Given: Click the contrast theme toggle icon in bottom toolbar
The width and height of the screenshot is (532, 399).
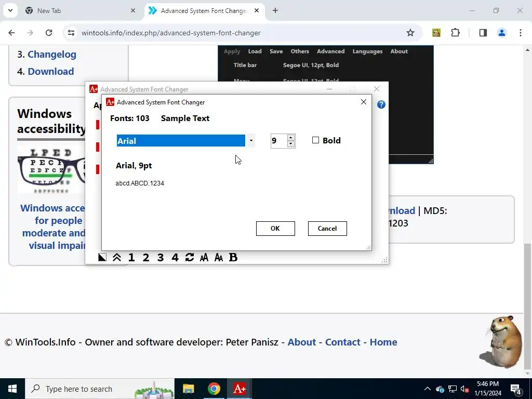Looking at the screenshot, I should (x=102, y=258).
